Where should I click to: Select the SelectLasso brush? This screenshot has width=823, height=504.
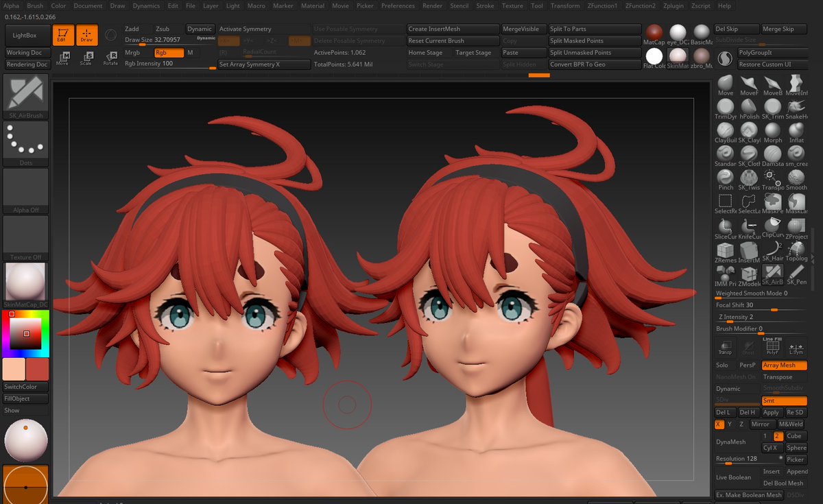coord(749,204)
